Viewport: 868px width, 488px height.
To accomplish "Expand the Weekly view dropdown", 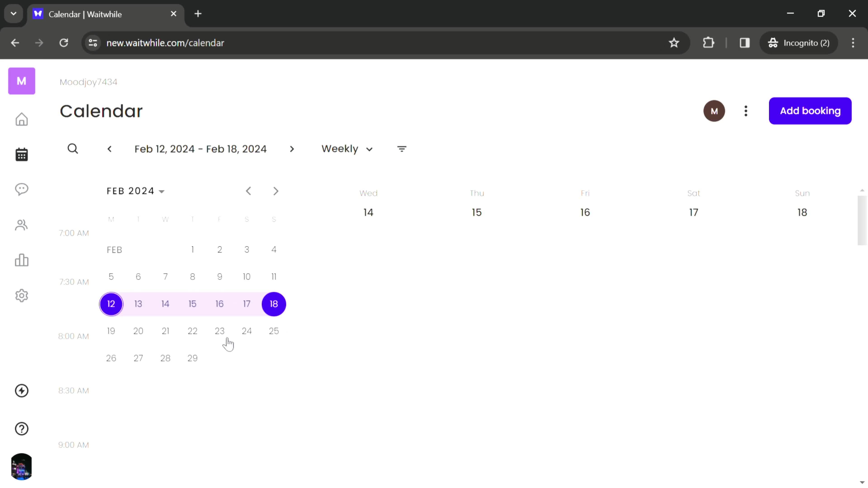I will coord(347,149).
